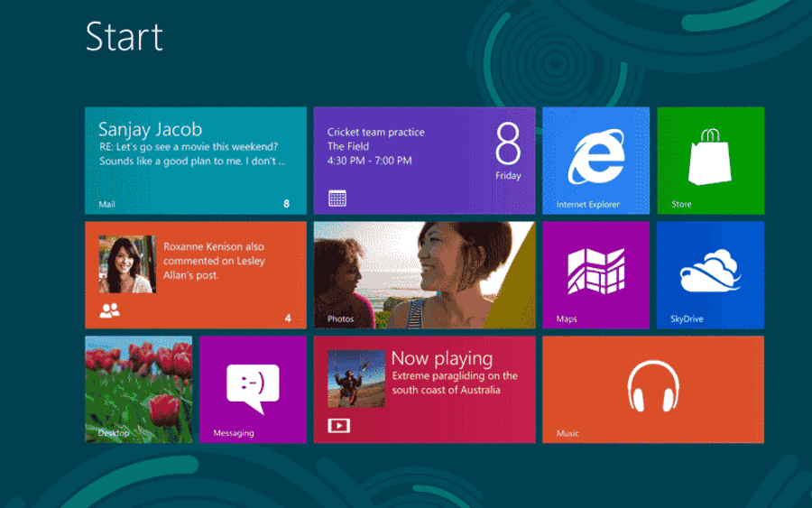Click 'Extreme paragliding on the south coast' text

pyautogui.click(x=455, y=383)
